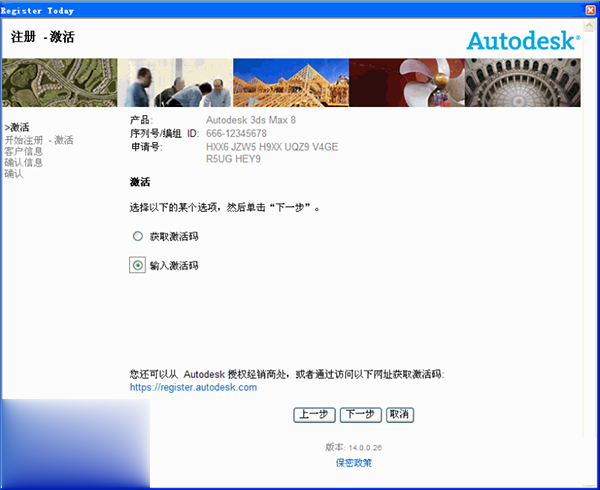
Task: Click the 上一步 button
Action: tap(314, 415)
